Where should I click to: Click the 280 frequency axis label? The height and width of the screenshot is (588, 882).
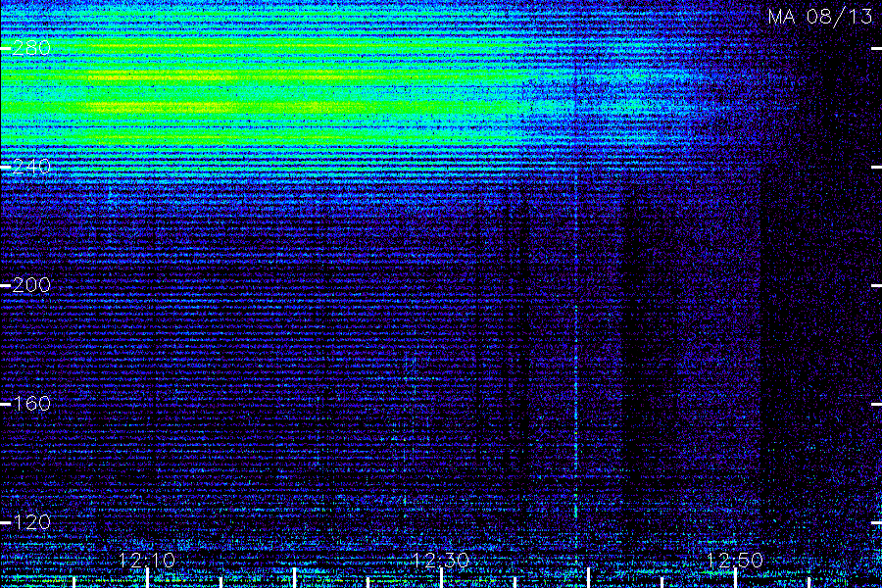click(31, 48)
